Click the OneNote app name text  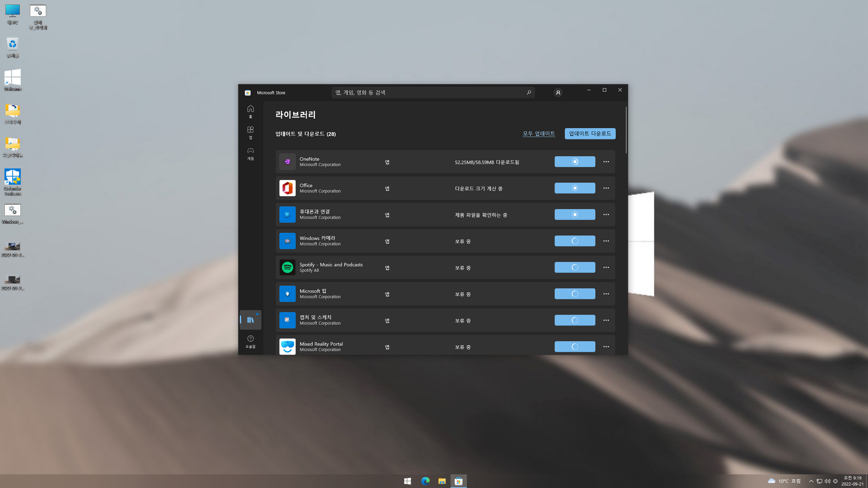tap(310, 159)
